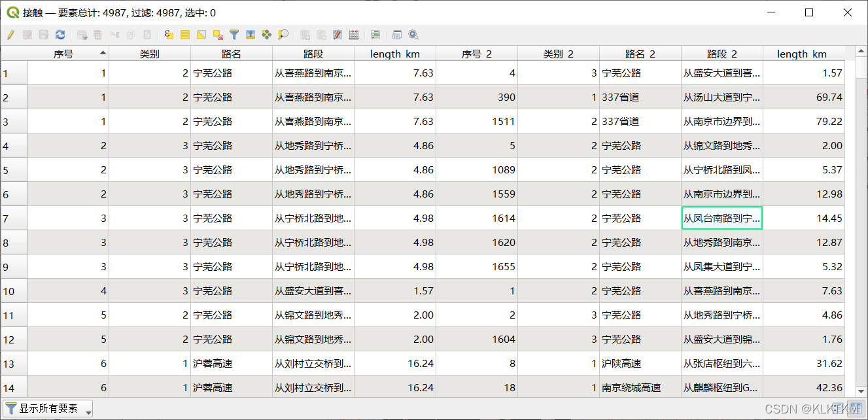
Task: Click the highlighted cell 从凤台南路到宁...
Action: pos(722,218)
